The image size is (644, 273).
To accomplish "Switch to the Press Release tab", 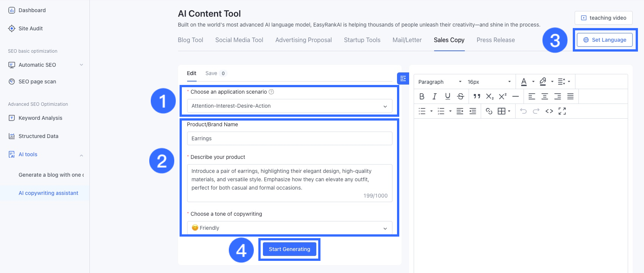I will pos(496,40).
